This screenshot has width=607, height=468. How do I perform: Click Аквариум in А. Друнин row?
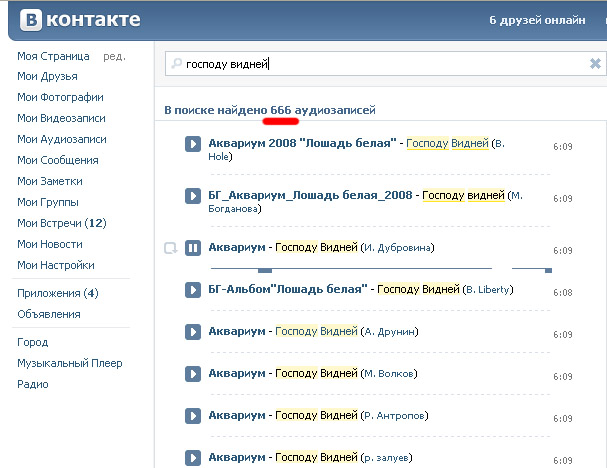[x=237, y=331]
